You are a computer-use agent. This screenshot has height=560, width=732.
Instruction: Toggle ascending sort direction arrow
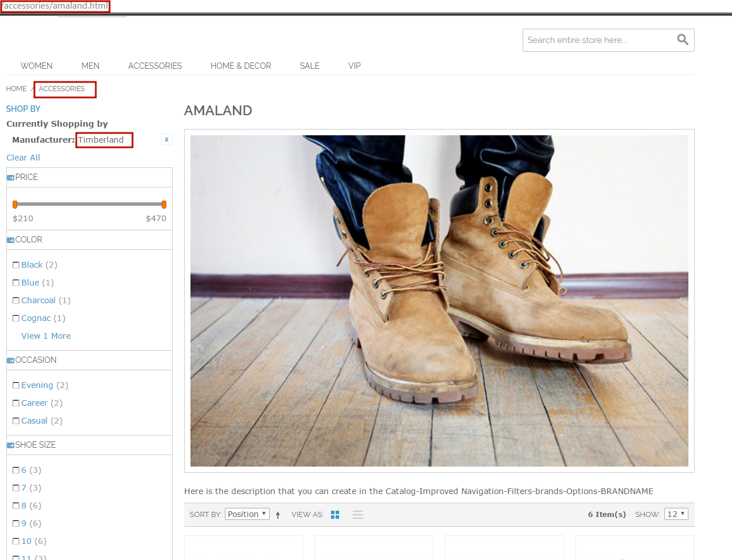tap(278, 515)
